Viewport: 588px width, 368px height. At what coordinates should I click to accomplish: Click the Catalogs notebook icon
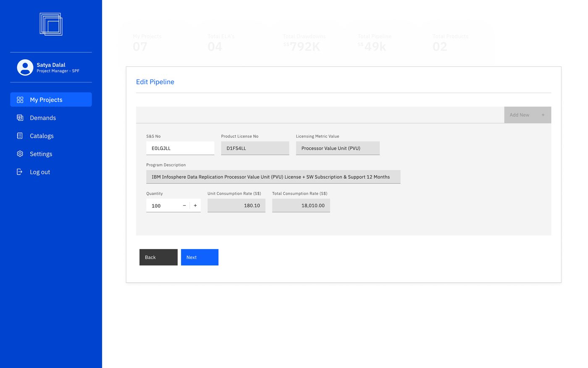[x=20, y=136]
